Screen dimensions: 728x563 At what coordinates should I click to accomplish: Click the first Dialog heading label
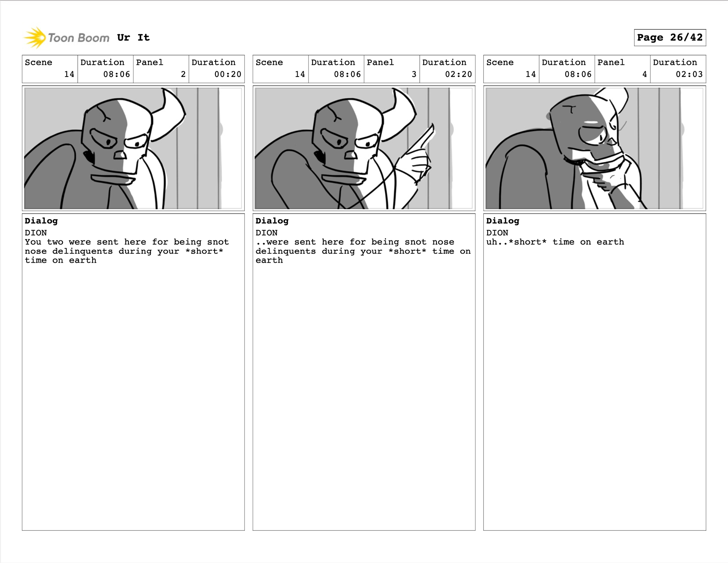click(x=41, y=221)
